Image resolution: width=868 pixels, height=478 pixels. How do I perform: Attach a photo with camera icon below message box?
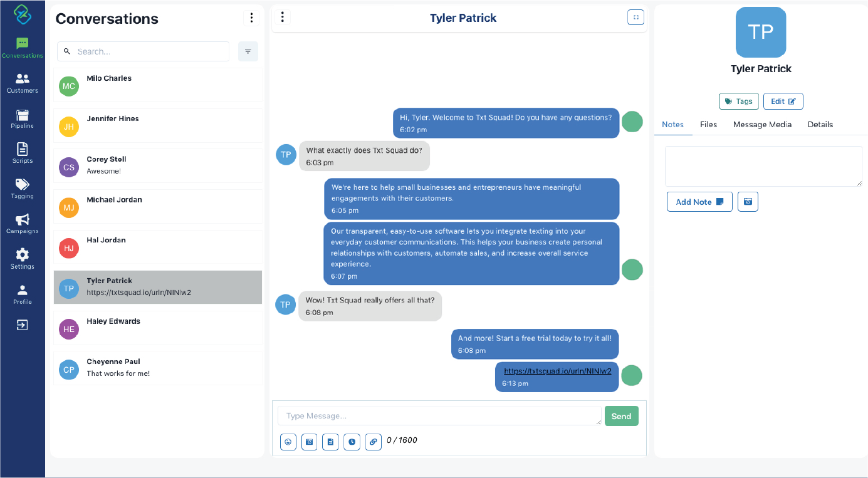(310, 442)
